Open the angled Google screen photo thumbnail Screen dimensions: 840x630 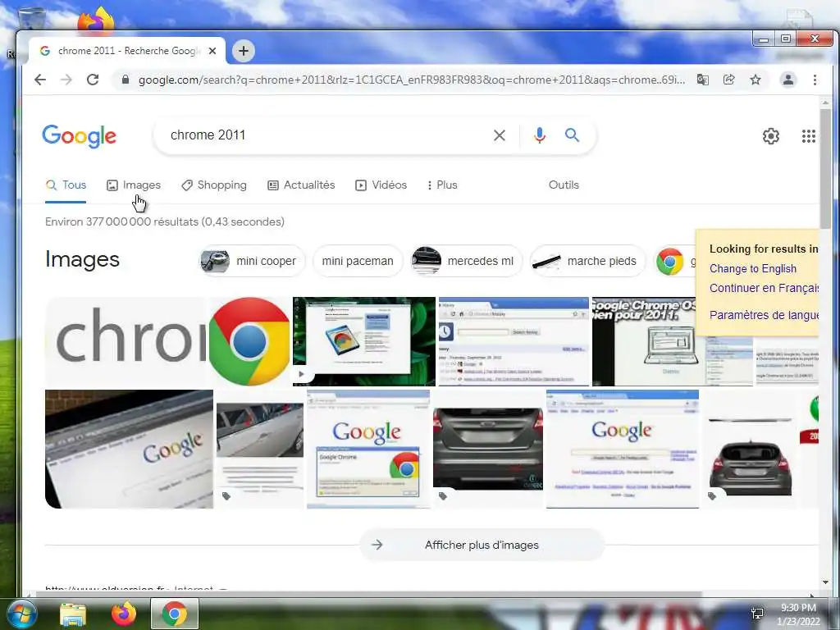(129, 449)
